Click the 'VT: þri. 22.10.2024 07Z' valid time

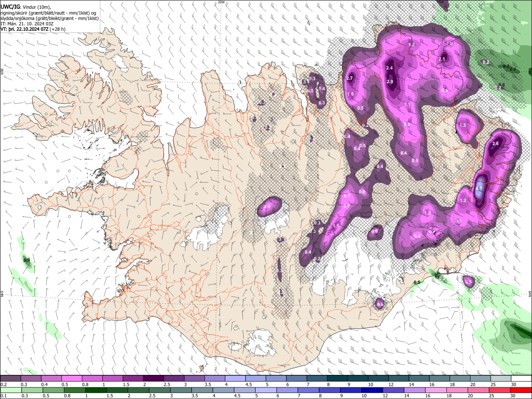(x=25, y=29)
